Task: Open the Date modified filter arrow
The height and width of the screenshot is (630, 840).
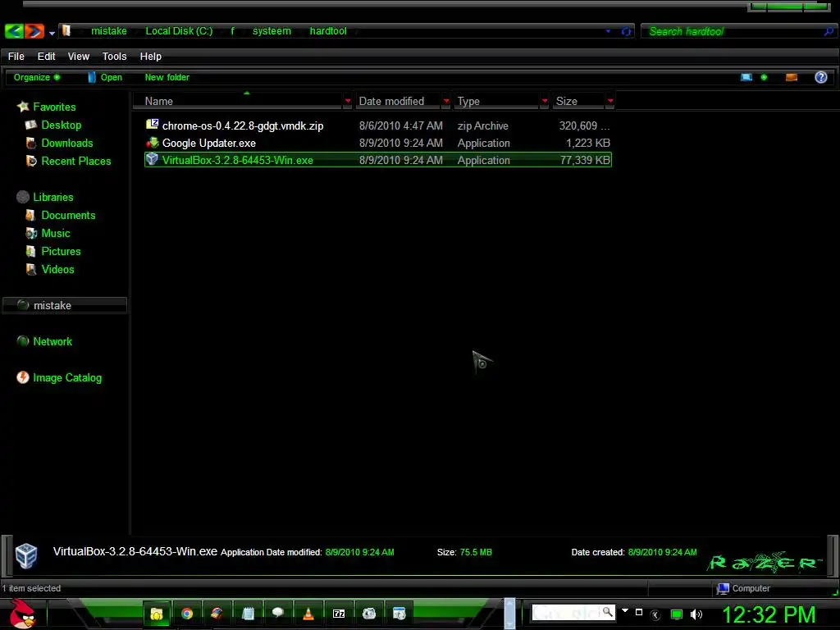Action: pyautogui.click(x=446, y=101)
